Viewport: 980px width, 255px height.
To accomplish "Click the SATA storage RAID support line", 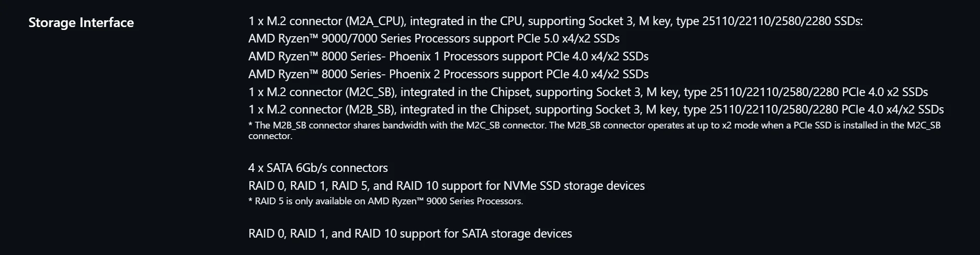I will [410, 234].
